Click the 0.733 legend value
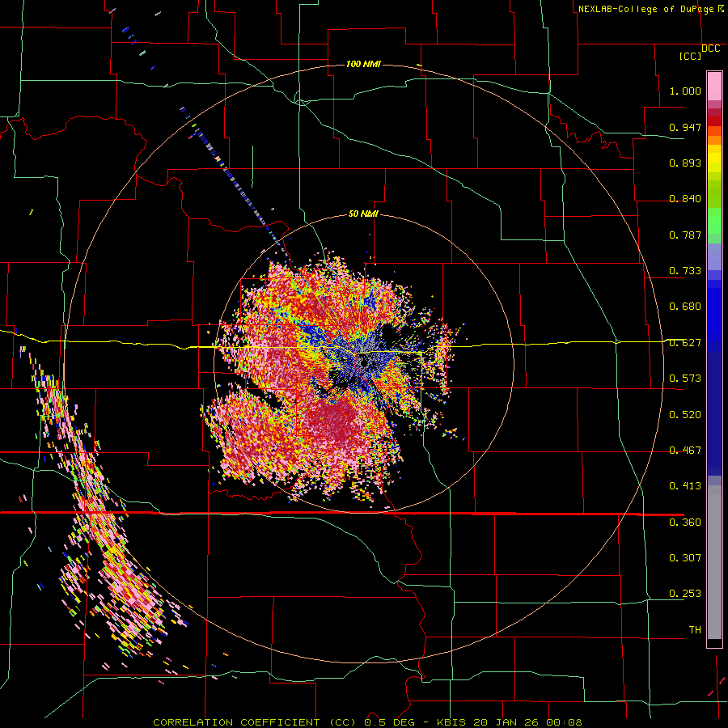Viewport: 728px width, 728px height. (x=685, y=271)
